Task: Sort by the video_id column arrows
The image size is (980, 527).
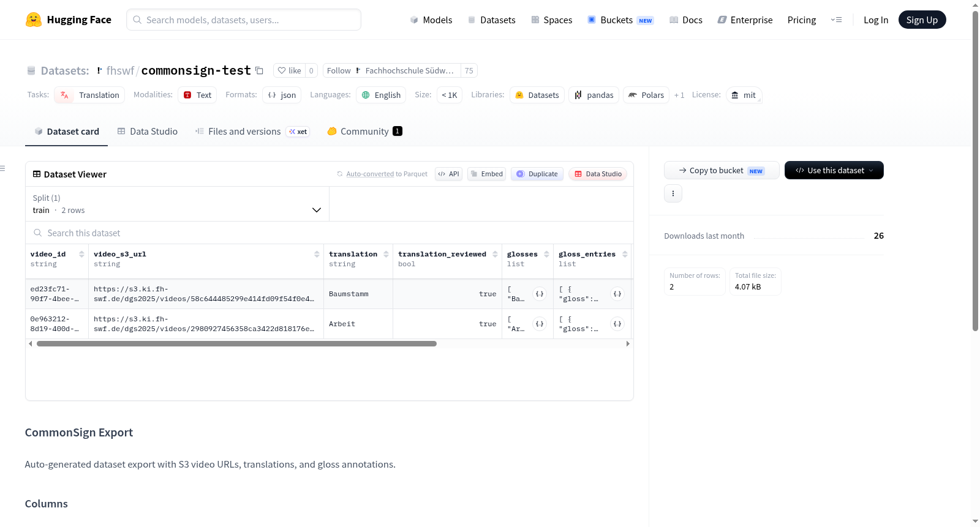Action: [x=81, y=254]
